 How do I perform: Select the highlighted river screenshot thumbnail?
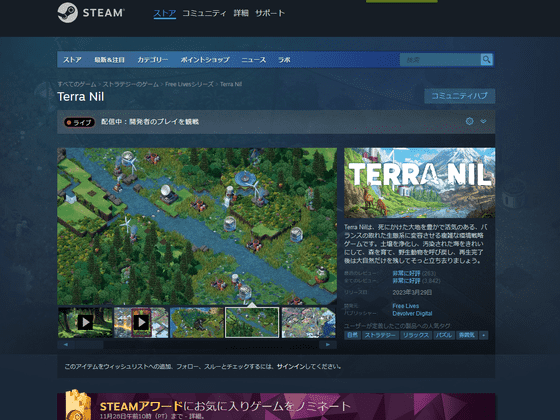click(x=252, y=322)
